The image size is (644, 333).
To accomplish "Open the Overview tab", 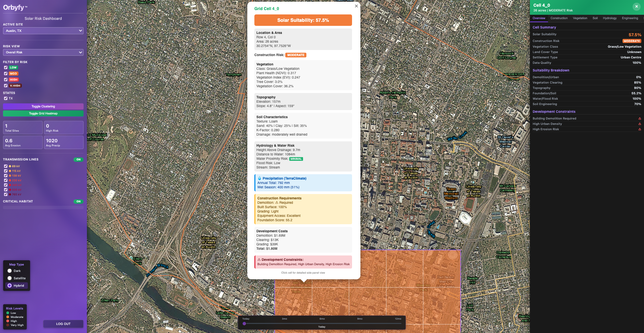I will (539, 18).
